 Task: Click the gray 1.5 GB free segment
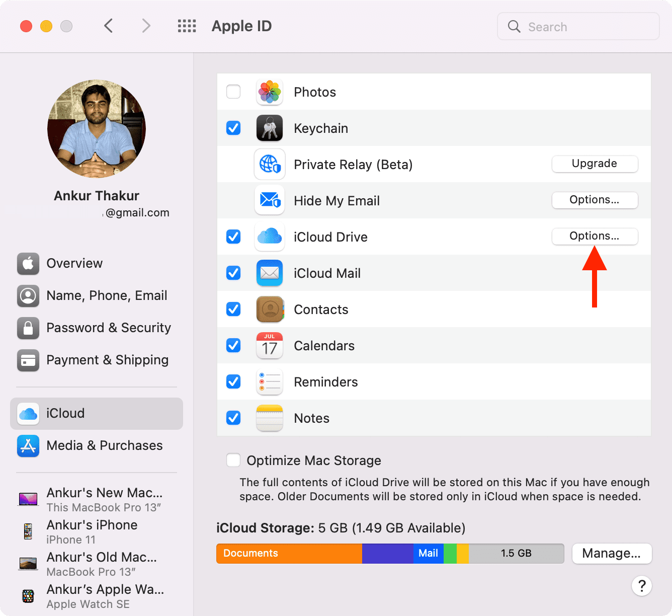(516, 554)
